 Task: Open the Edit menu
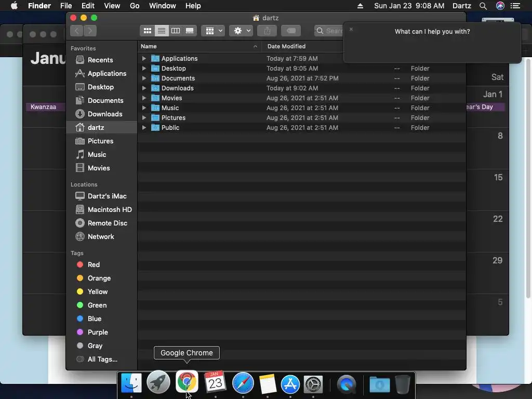(x=88, y=6)
